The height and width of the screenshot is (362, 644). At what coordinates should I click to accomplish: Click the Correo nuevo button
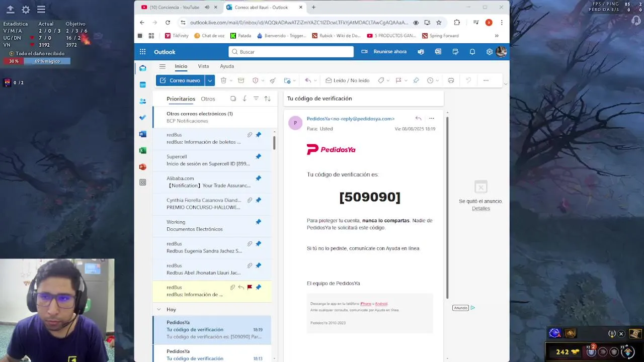[181, 80]
